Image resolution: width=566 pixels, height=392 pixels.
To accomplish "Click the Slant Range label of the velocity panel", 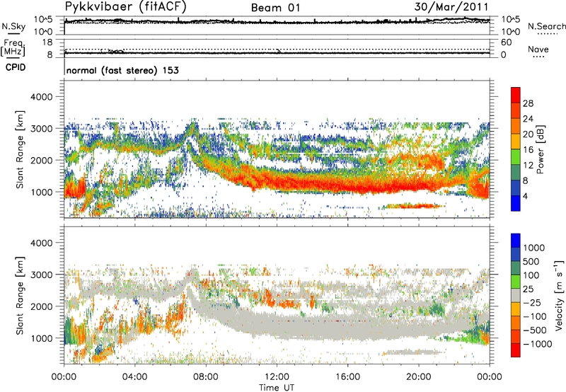I will point(20,296).
